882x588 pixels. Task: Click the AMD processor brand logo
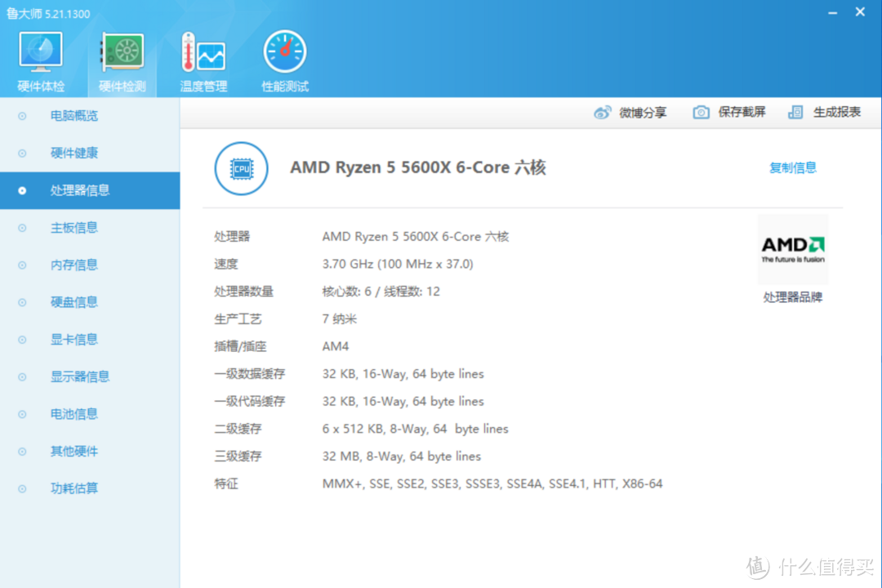[792, 249]
